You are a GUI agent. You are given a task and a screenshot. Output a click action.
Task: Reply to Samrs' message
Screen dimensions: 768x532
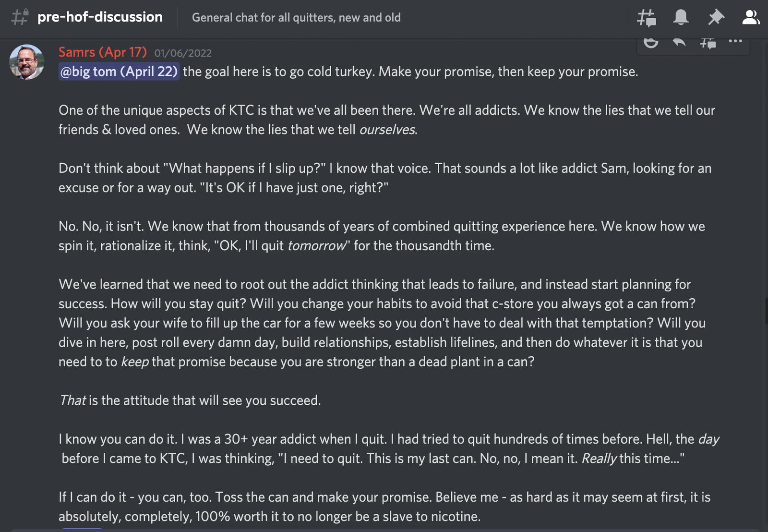679,42
